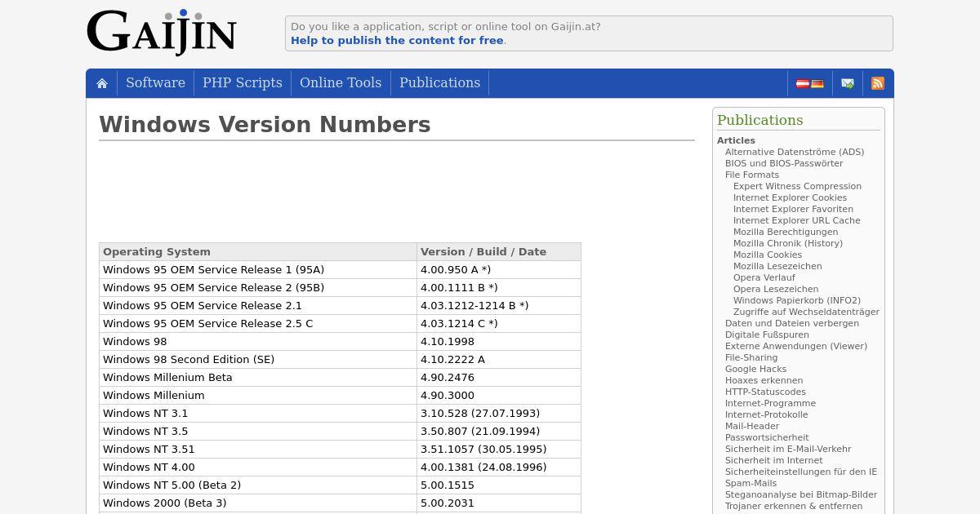
Task: Open Passwortsicherheit link
Action: coord(767,437)
